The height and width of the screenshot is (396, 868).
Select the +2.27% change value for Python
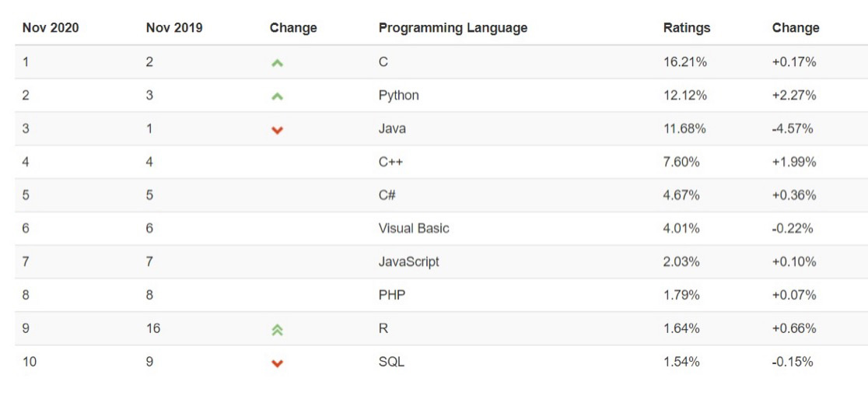click(794, 95)
